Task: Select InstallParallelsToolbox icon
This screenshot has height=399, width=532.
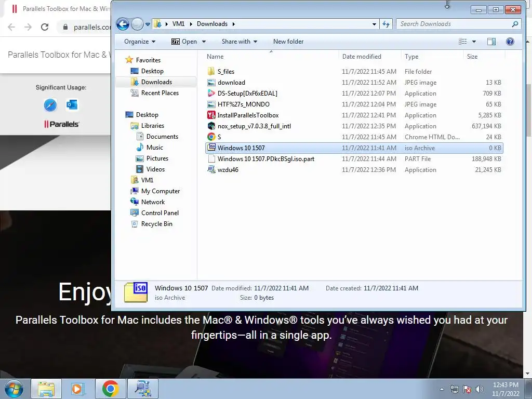Action: pyautogui.click(x=211, y=115)
